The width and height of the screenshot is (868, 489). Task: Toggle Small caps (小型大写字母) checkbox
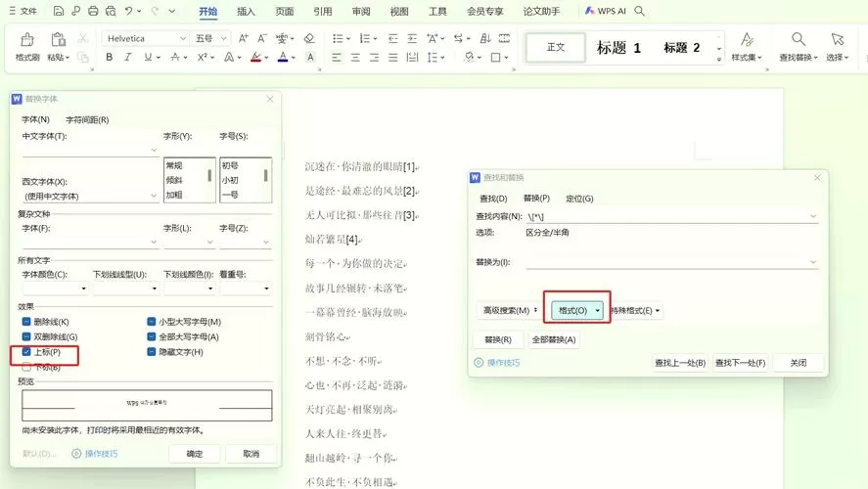(x=151, y=322)
